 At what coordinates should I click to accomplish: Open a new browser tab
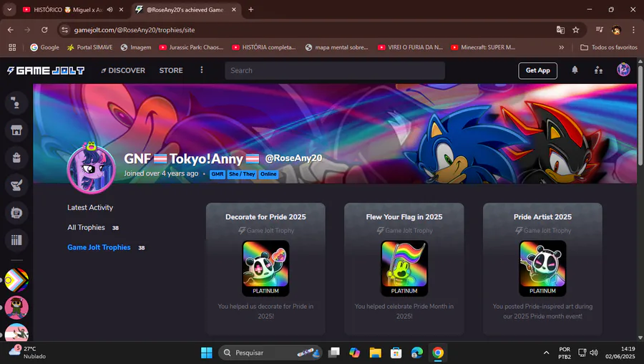[x=251, y=9]
